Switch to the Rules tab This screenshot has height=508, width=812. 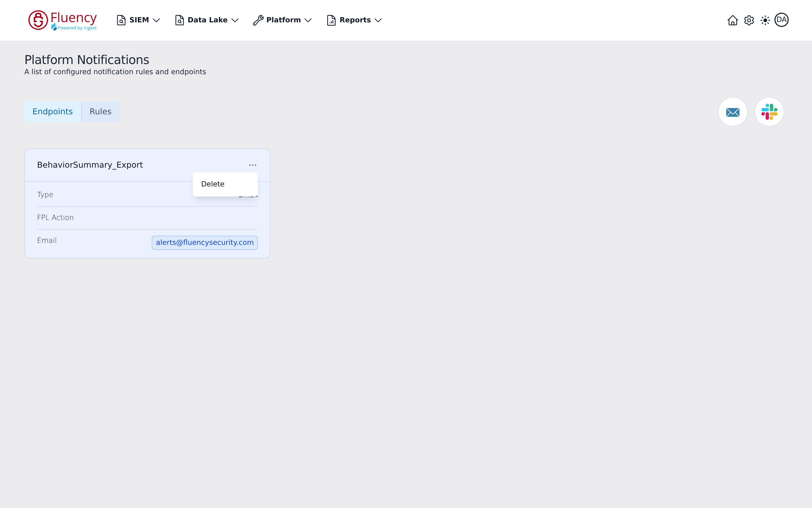pos(100,112)
